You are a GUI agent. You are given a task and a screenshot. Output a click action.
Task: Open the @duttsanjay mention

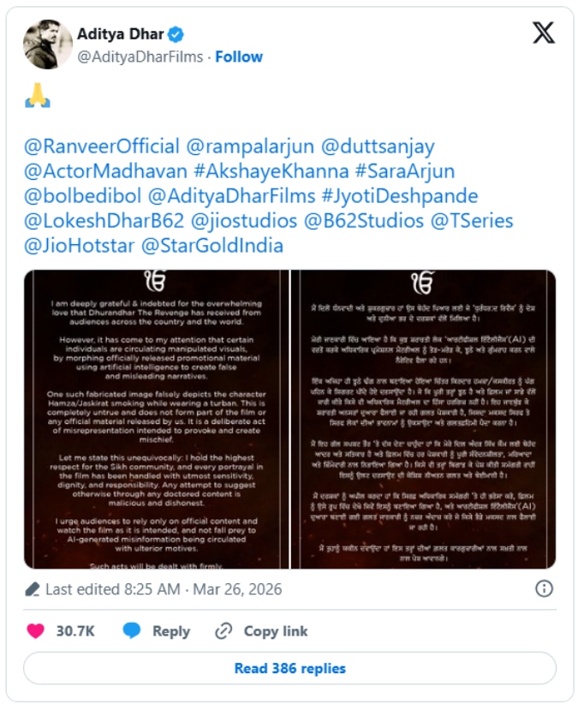tap(378, 146)
